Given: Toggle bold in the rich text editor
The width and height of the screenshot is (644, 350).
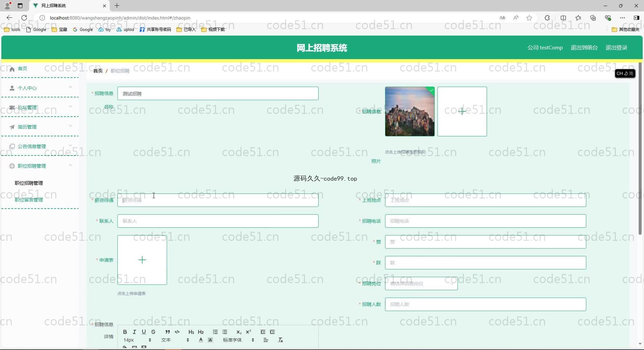Looking at the screenshot, I should 125,332.
